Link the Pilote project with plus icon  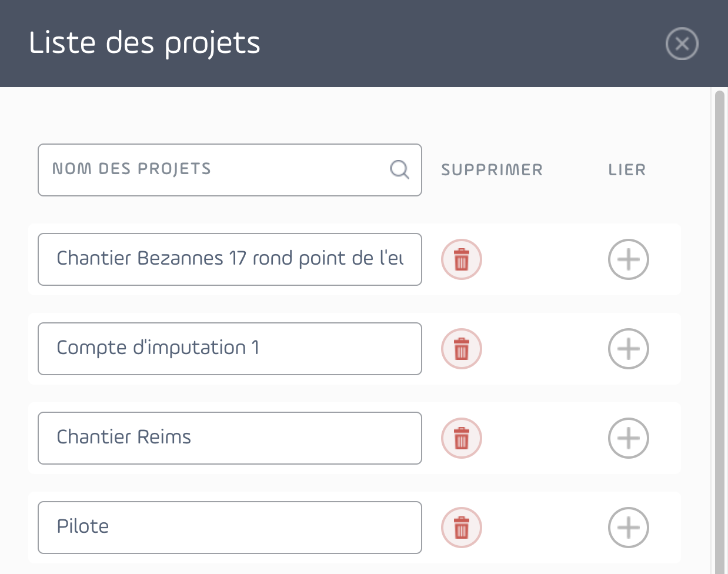tap(629, 528)
